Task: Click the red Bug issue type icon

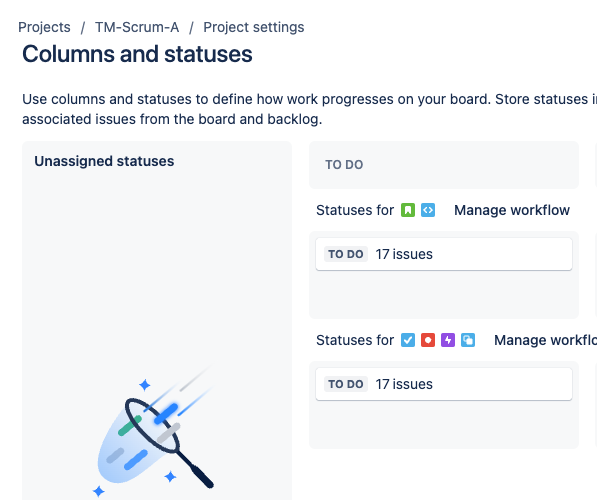Action: point(428,340)
